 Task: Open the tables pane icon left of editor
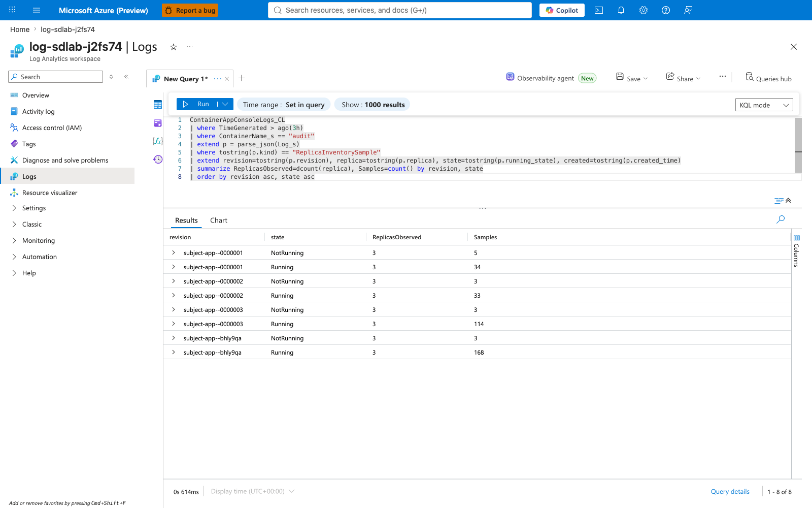click(x=158, y=105)
